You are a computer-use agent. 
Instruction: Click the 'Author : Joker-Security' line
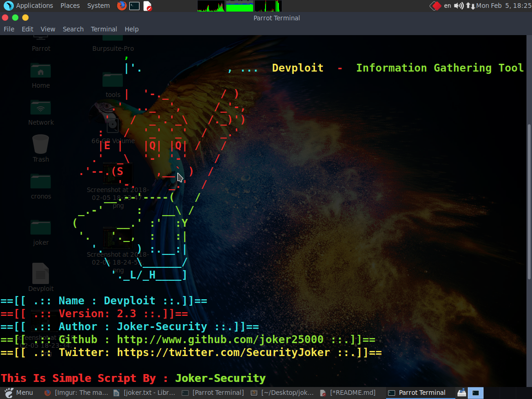tap(130, 327)
